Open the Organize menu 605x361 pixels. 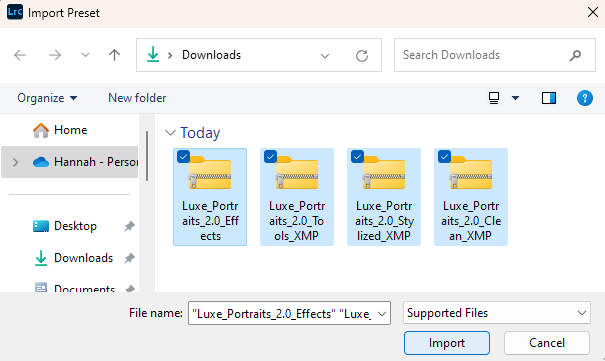(x=47, y=98)
